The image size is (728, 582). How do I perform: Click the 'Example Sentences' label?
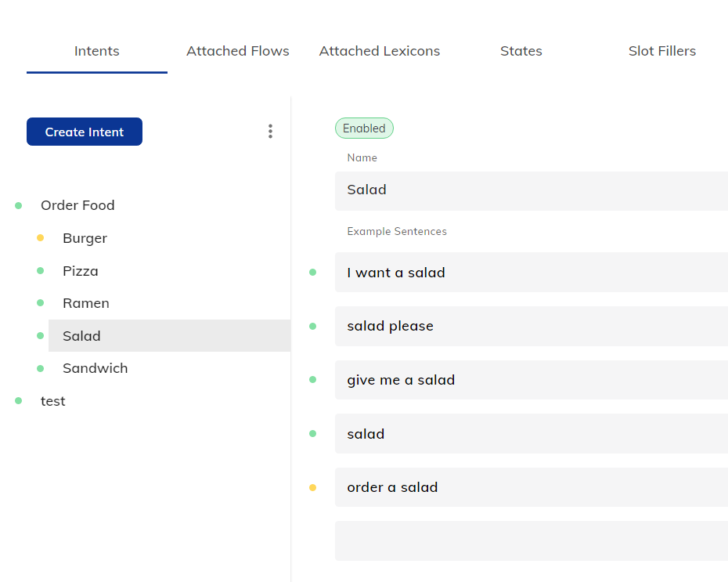tap(397, 231)
